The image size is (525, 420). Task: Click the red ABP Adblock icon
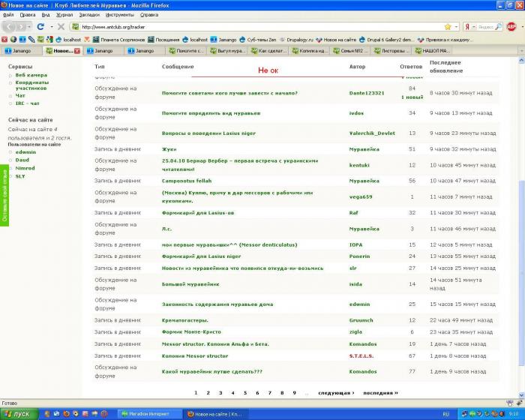(511, 26)
